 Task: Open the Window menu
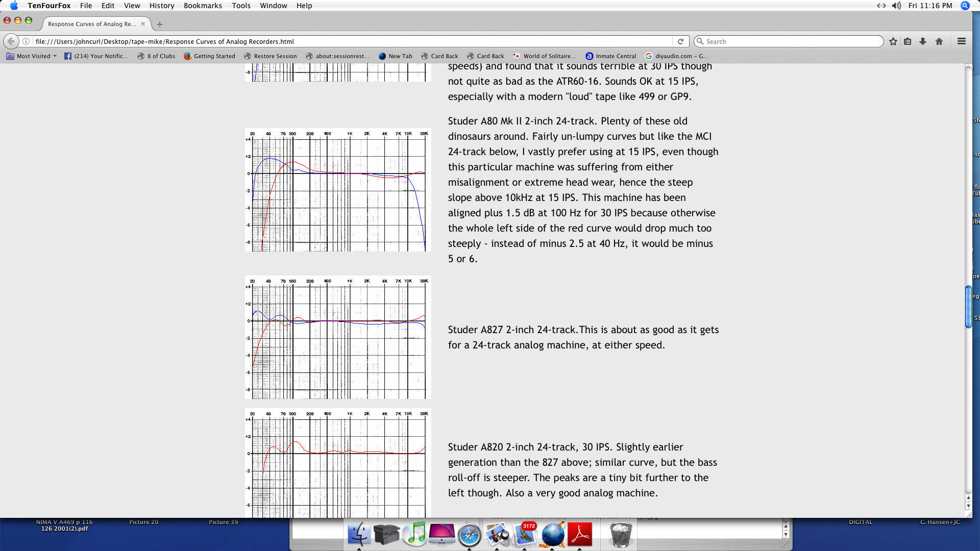point(274,6)
